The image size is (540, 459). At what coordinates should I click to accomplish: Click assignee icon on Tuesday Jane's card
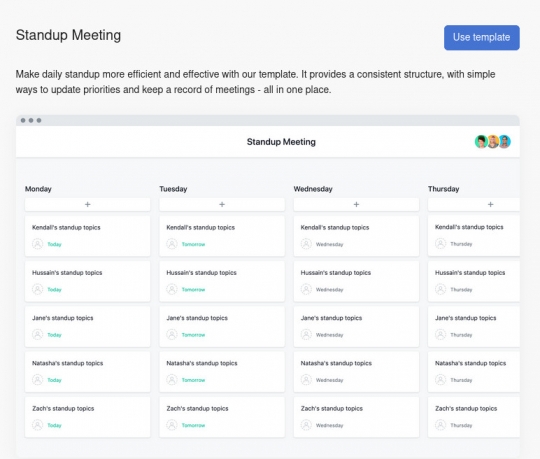coord(172,335)
